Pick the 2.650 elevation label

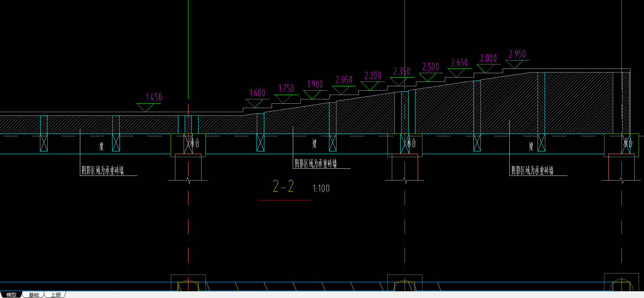click(459, 62)
